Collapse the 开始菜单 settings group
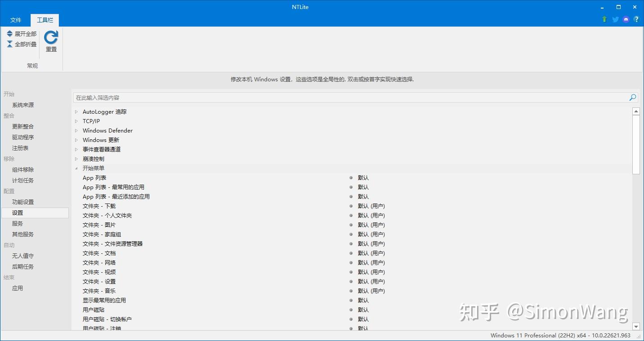 [76, 168]
